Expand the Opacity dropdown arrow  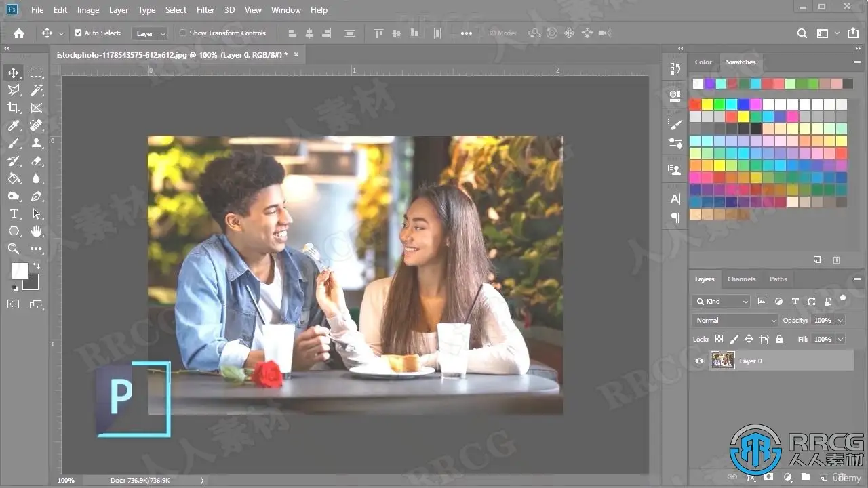[841, 320]
